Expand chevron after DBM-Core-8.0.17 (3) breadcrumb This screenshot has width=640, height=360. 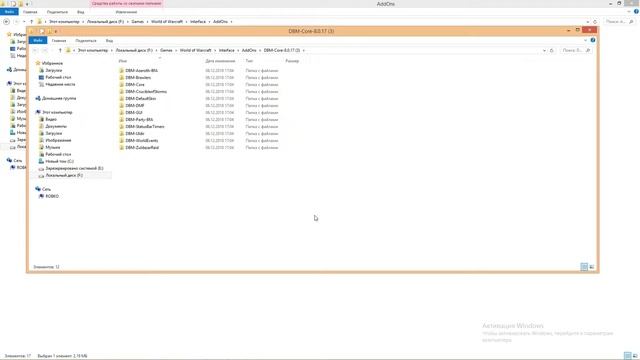pyautogui.click(x=304, y=50)
